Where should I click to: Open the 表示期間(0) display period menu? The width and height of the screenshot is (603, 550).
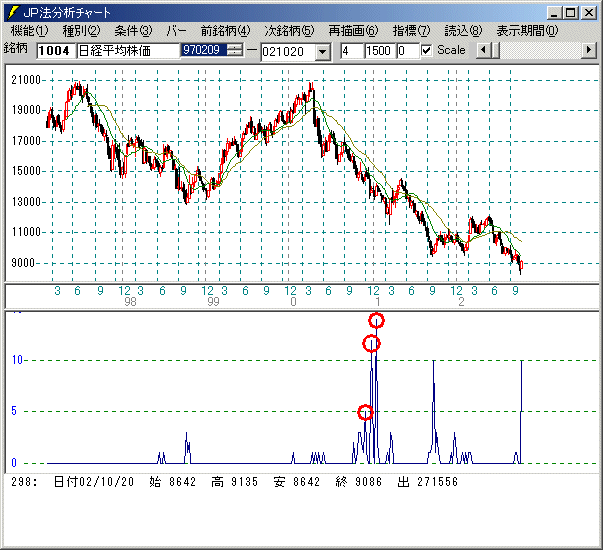[x=527, y=31]
